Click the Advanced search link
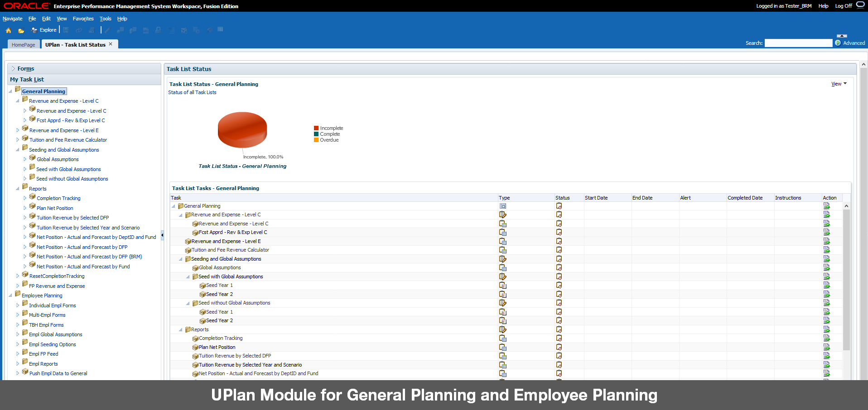This screenshot has width=868, height=410. point(854,43)
